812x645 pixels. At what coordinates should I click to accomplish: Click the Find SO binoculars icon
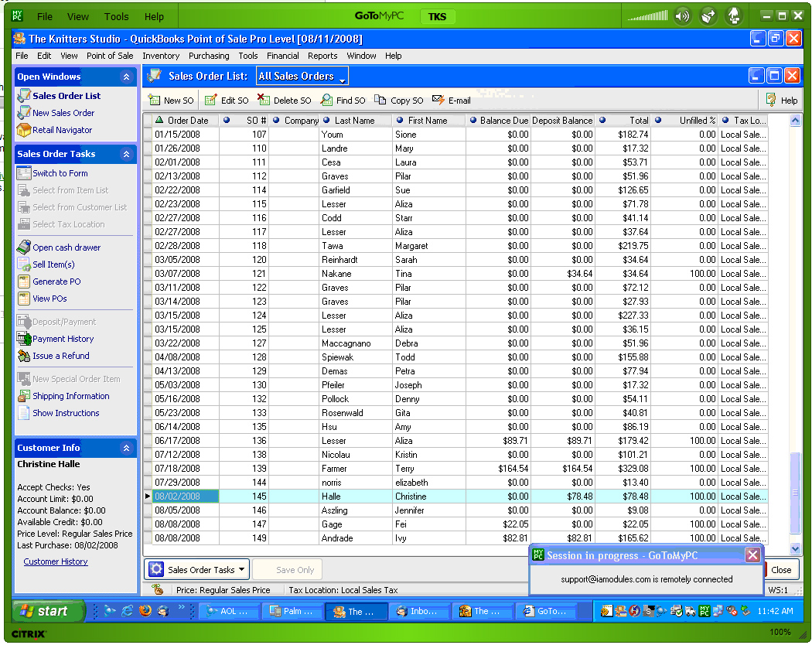click(x=327, y=100)
